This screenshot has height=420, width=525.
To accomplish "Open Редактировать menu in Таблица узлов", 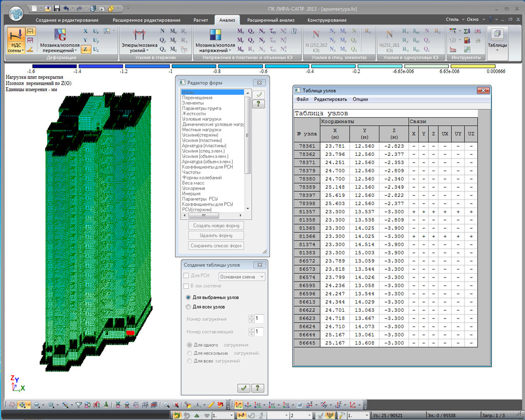I will [330, 99].
